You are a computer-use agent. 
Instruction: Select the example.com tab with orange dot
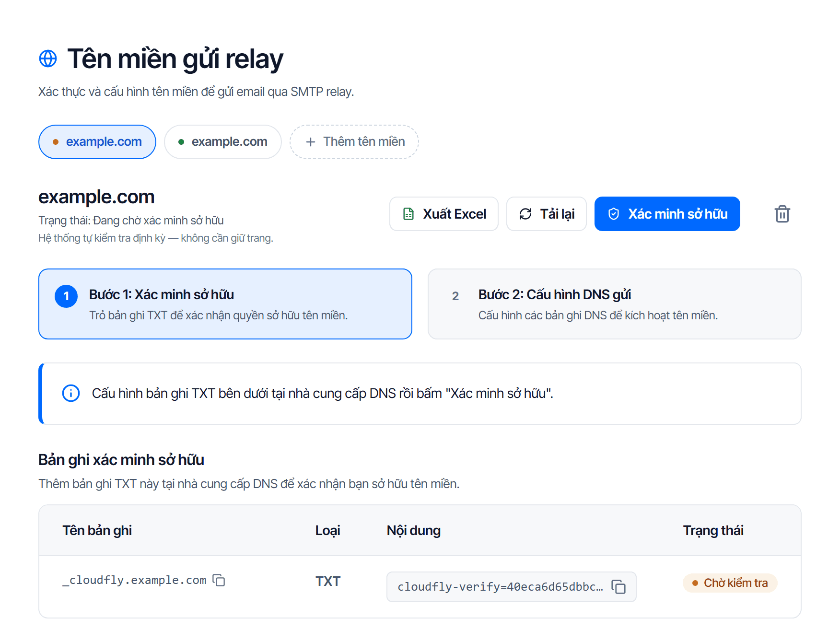pos(97,142)
